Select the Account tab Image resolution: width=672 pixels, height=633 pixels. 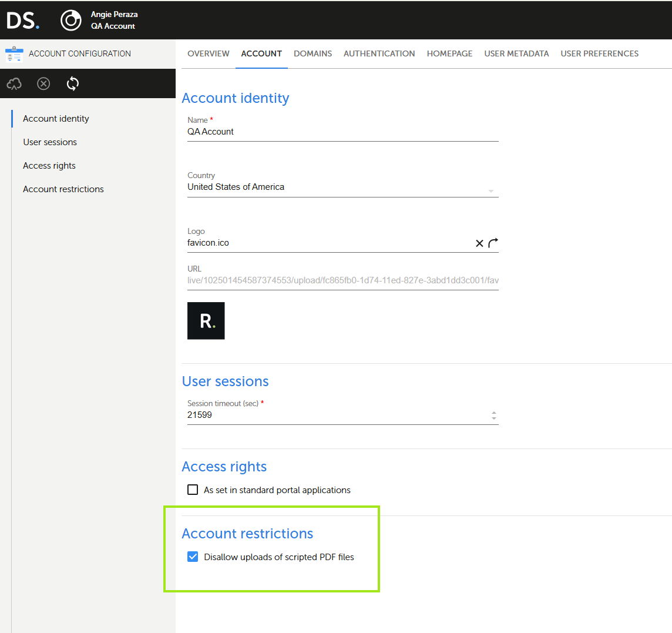(x=261, y=53)
